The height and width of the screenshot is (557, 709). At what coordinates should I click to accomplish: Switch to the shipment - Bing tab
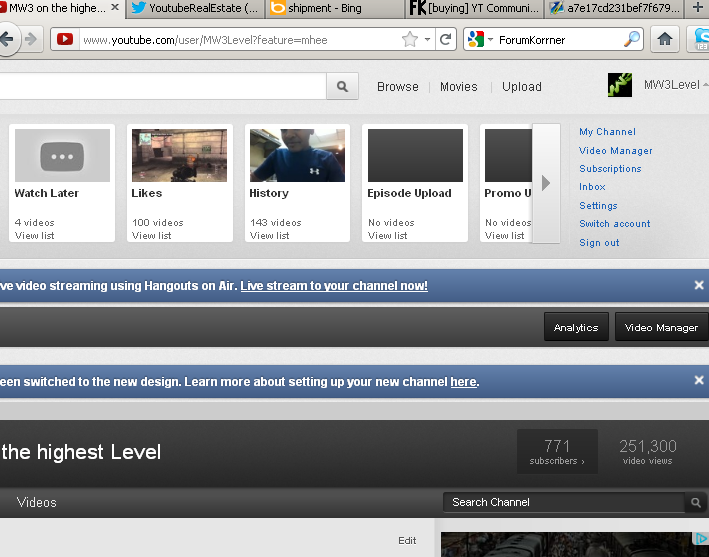[335, 8]
